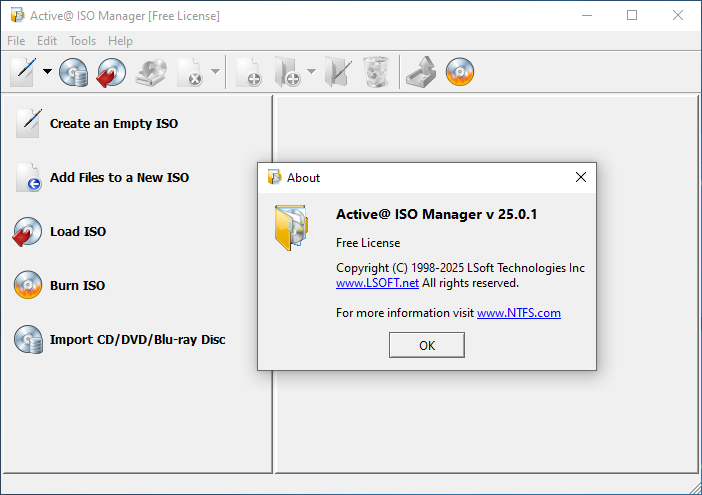The height and width of the screenshot is (495, 702).
Task: Click the disc icon beside Import CD/DVD/Blu-ray Disc
Action: 29,339
